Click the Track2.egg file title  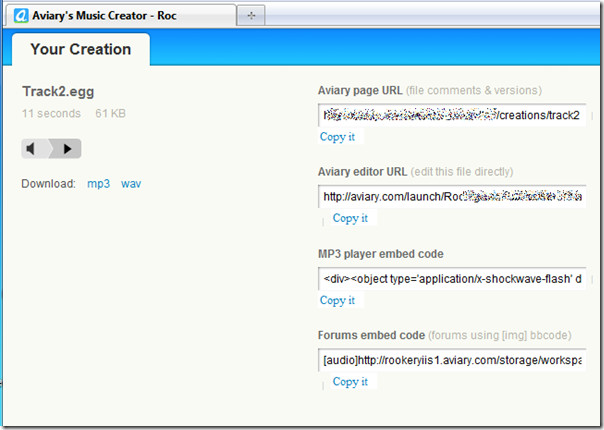pyautogui.click(x=58, y=92)
